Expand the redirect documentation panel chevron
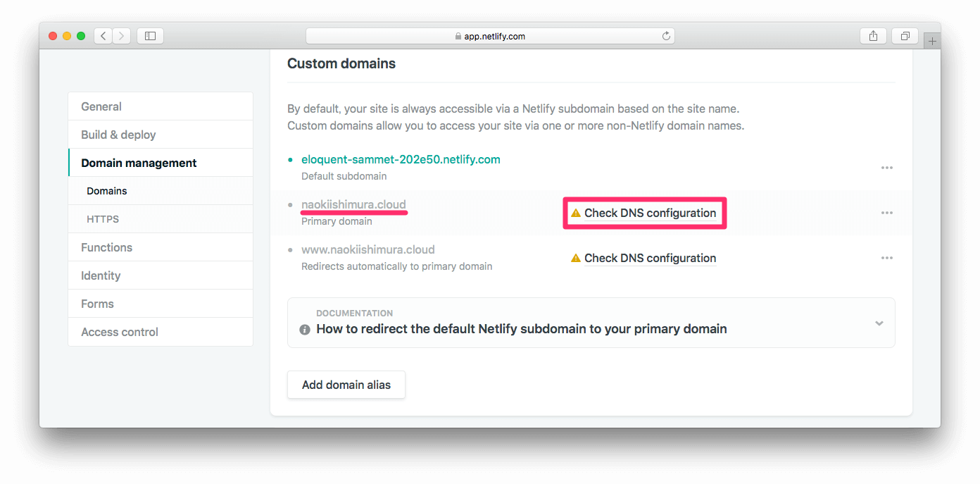Image resolution: width=980 pixels, height=484 pixels. pos(879,323)
